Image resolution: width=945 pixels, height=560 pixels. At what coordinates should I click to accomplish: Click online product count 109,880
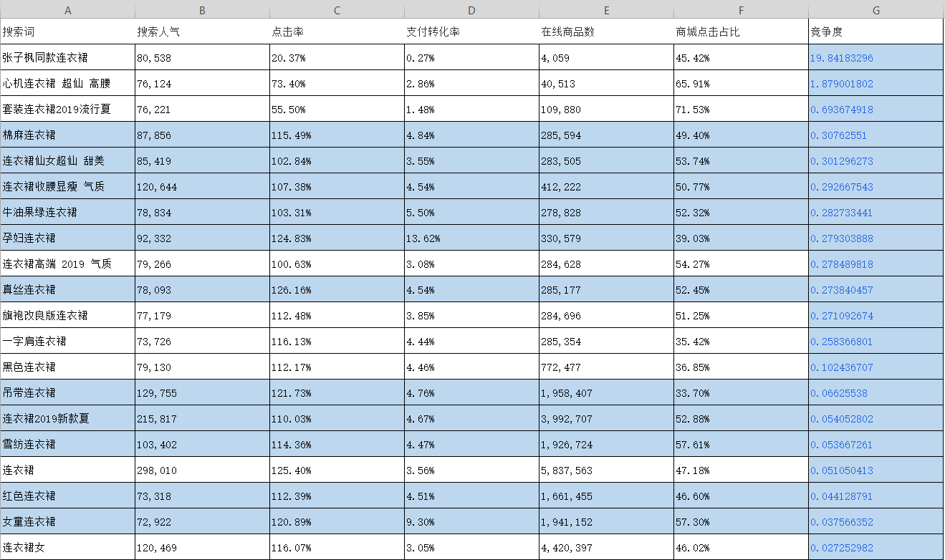pyautogui.click(x=606, y=109)
